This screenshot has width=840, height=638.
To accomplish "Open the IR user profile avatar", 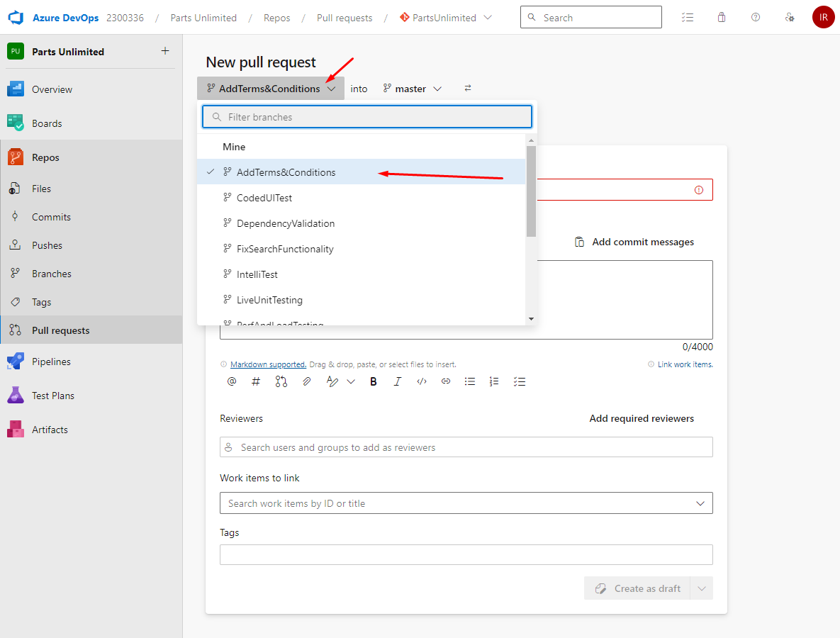I will coord(824,18).
